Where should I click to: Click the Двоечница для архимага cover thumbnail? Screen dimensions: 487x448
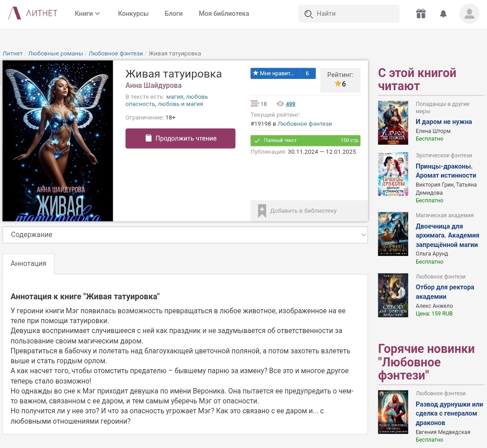pos(393,234)
